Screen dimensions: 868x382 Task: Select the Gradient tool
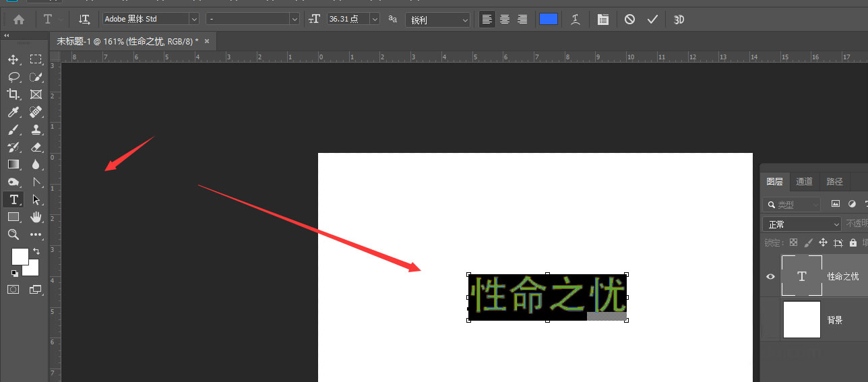coord(13,164)
